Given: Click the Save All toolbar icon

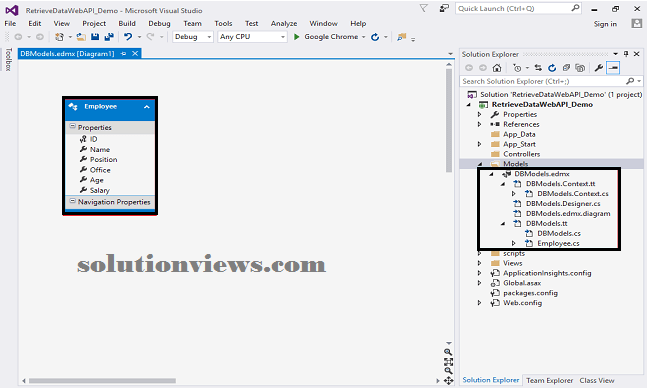Looking at the screenshot, I should coord(109,37).
